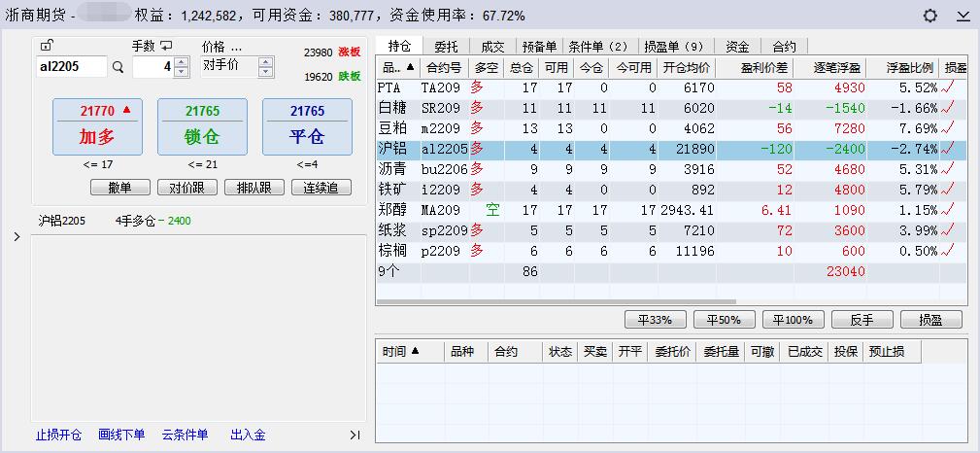This screenshot has height=453, width=980.
Task: Click the contract search magnifier icon
Action: point(118,67)
